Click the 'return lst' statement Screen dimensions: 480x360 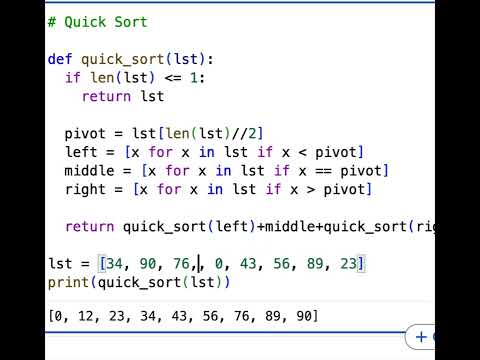[123, 96]
